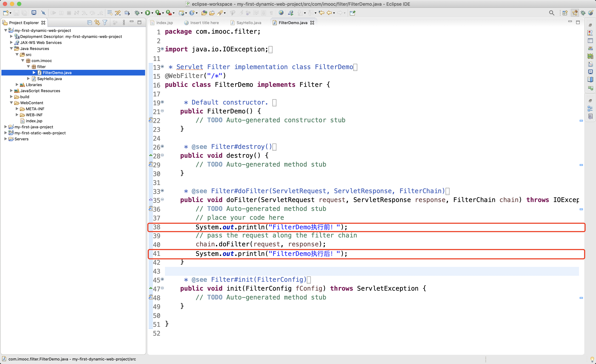Select SayHello.java in Project Explorer

(x=49, y=79)
